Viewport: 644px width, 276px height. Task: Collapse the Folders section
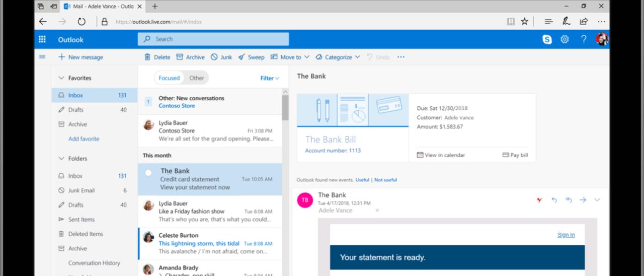pyautogui.click(x=62, y=159)
